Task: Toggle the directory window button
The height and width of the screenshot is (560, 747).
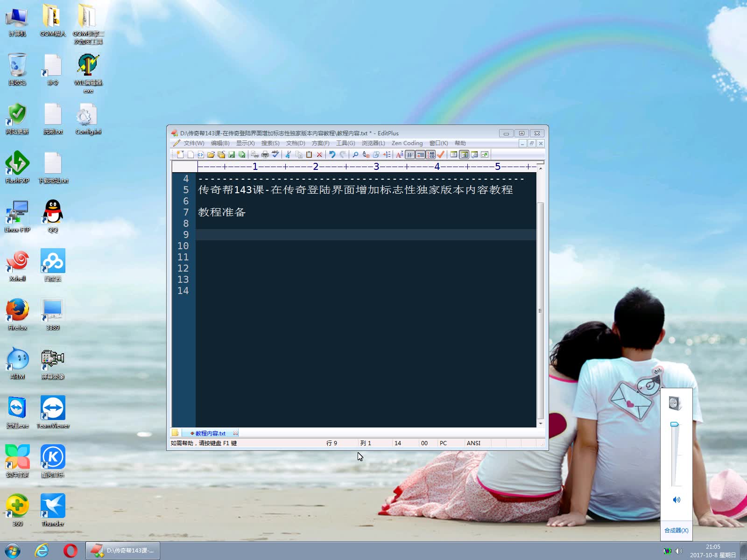Action: pos(464,154)
